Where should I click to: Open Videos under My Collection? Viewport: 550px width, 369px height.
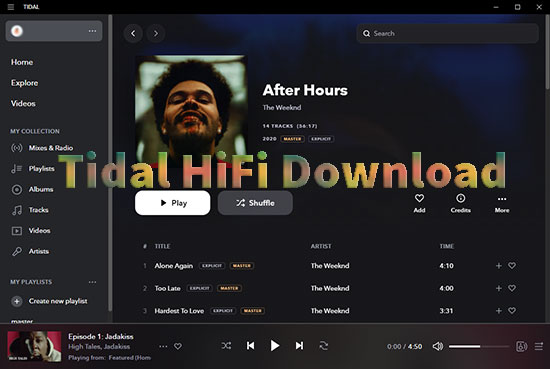[x=31, y=230]
